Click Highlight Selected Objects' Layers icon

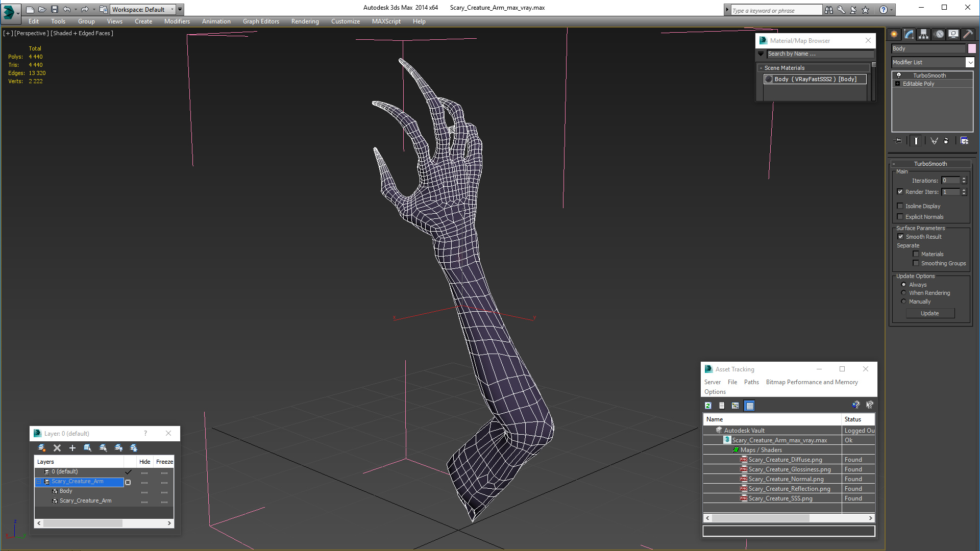coord(103,448)
